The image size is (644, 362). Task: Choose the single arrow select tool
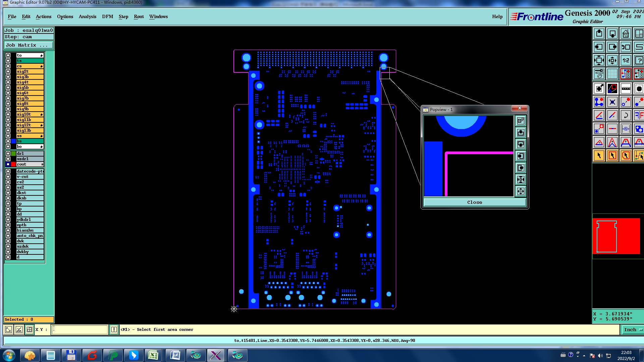(x=599, y=156)
